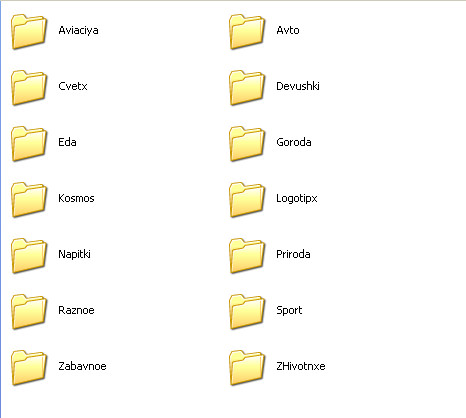Click the "ZHivotnxe" folder name
Screen dimensions: 466x418
tap(301, 366)
